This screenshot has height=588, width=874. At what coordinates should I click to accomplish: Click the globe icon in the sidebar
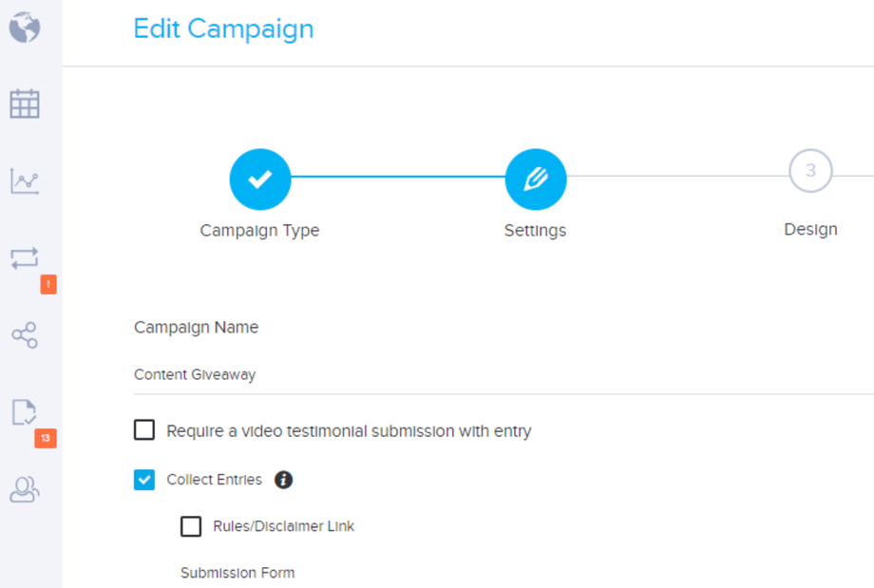coord(25,27)
